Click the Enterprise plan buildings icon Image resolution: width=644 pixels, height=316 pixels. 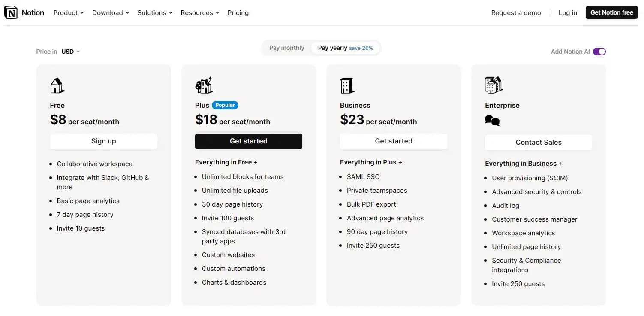[494, 85]
